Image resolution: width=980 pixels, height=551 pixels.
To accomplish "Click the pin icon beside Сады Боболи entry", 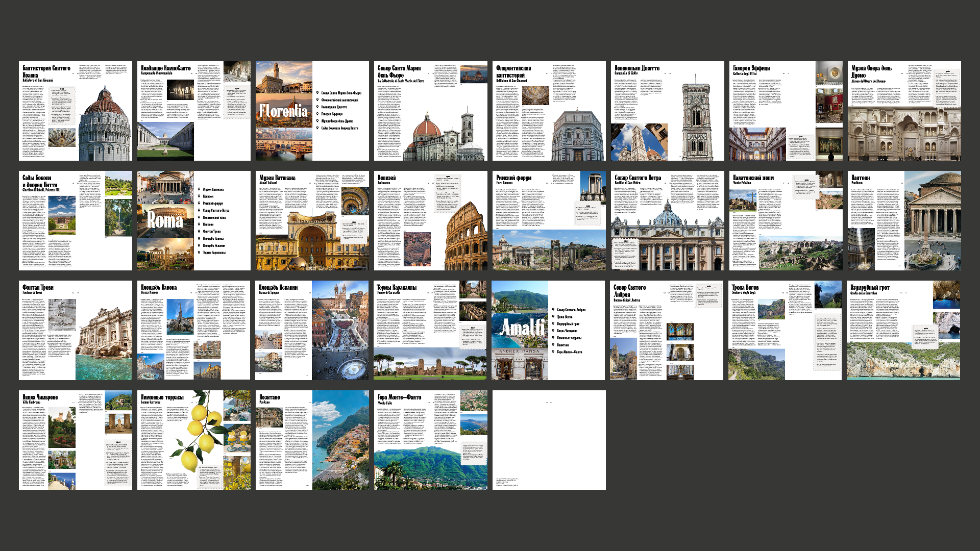I will (317, 128).
